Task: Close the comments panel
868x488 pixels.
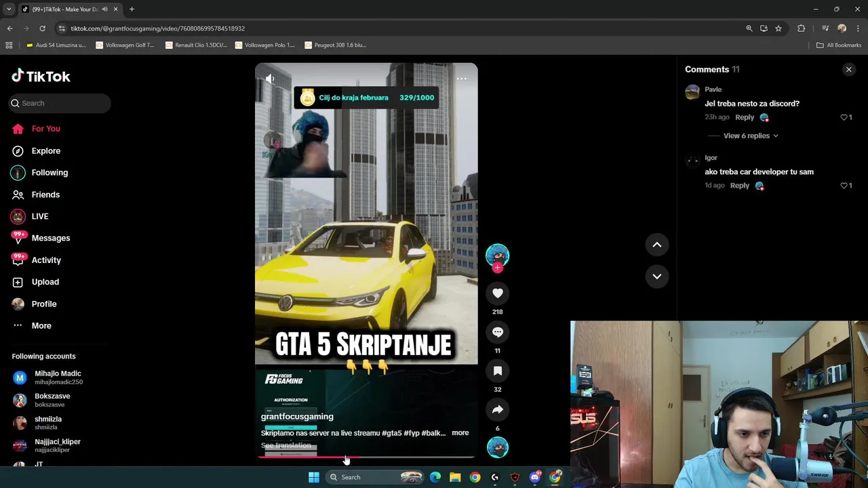Action: pyautogui.click(x=848, y=70)
